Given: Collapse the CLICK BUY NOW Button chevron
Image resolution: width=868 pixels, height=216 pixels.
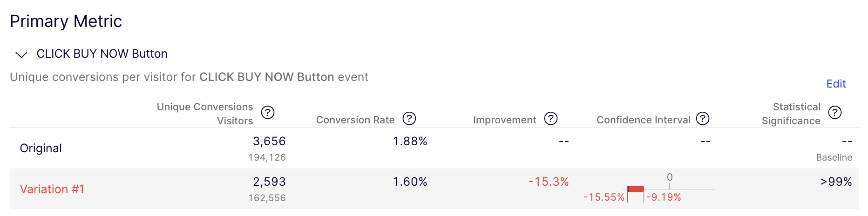Looking at the screenshot, I should (x=21, y=55).
